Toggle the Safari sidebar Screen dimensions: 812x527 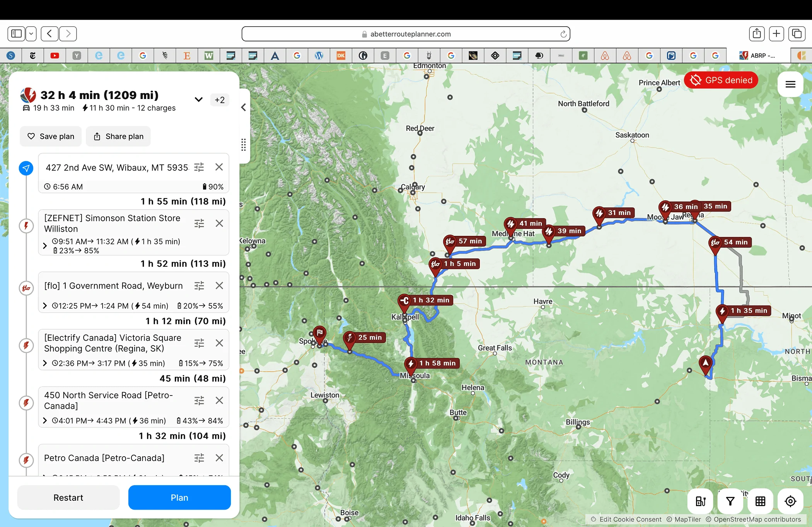coord(16,34)
